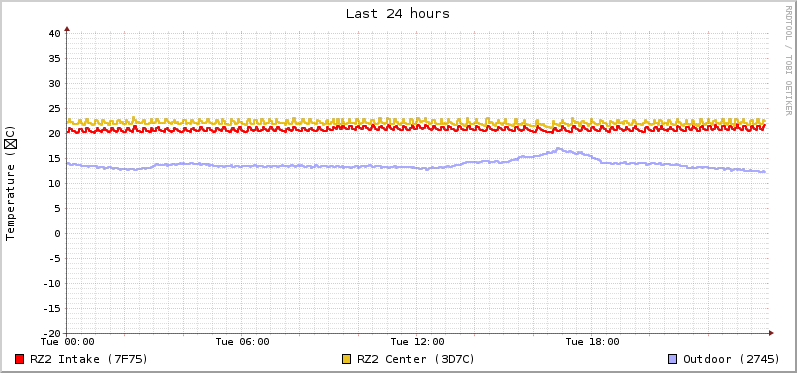Click the x-axis arrowhead at right end
797x373 pixels.
click(x=771, y=333)
